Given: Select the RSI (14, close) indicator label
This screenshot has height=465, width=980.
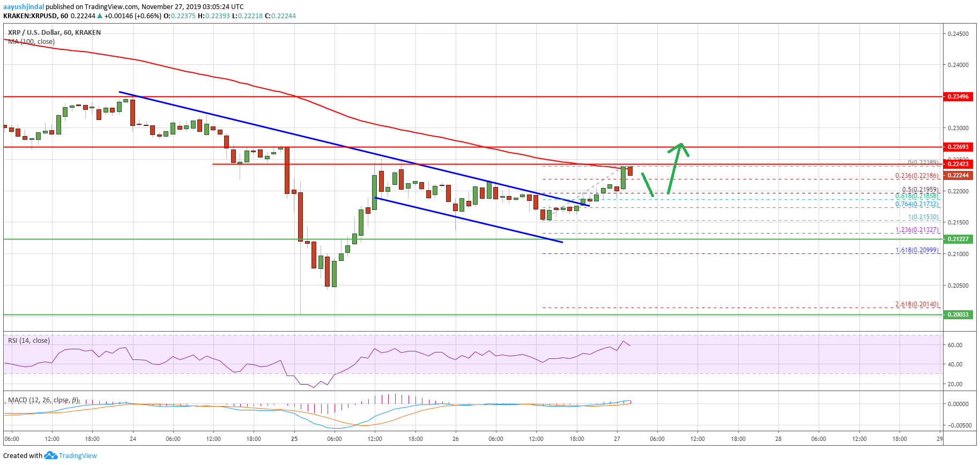Looking at the screenshot, I should 28,341.
